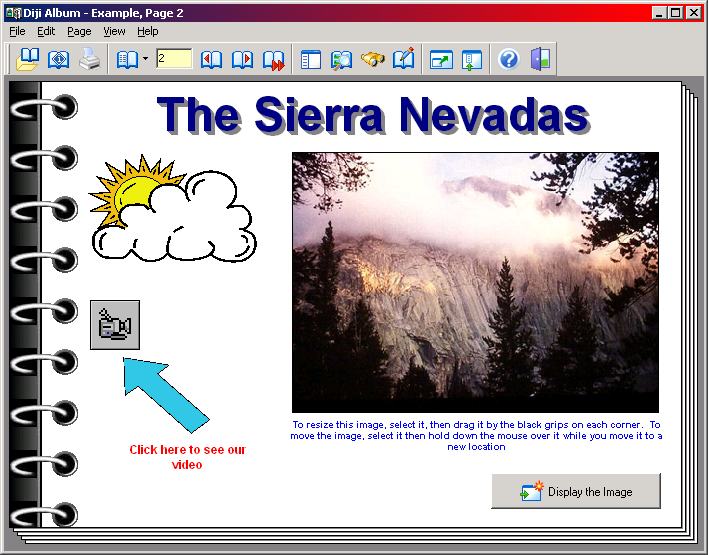Click the 'Click here to see our video' text
This screenshot has width=708, height=555.
[187, 457]
